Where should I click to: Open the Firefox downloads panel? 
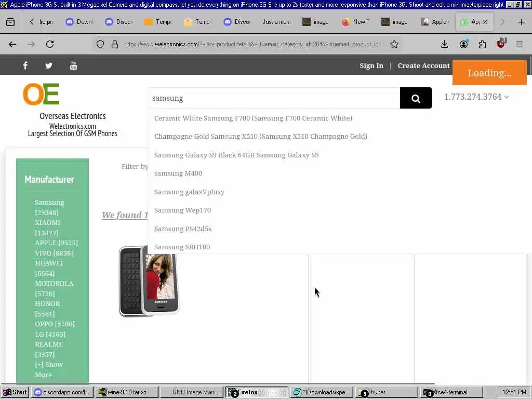coord(445,44)
